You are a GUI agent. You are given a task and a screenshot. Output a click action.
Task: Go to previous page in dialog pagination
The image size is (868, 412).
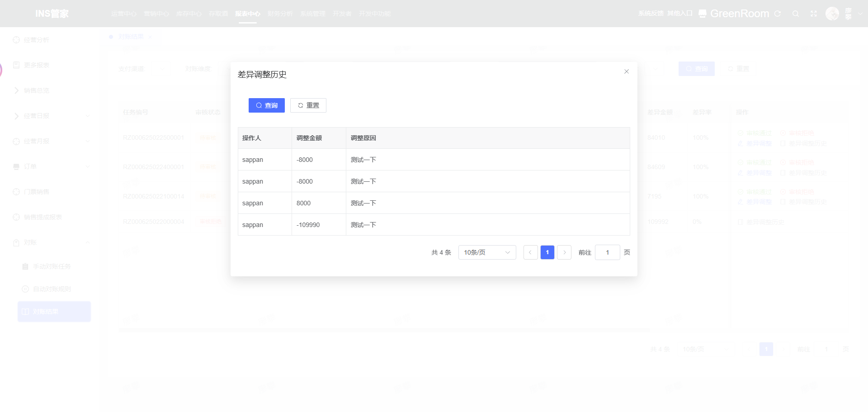(530, 252)
